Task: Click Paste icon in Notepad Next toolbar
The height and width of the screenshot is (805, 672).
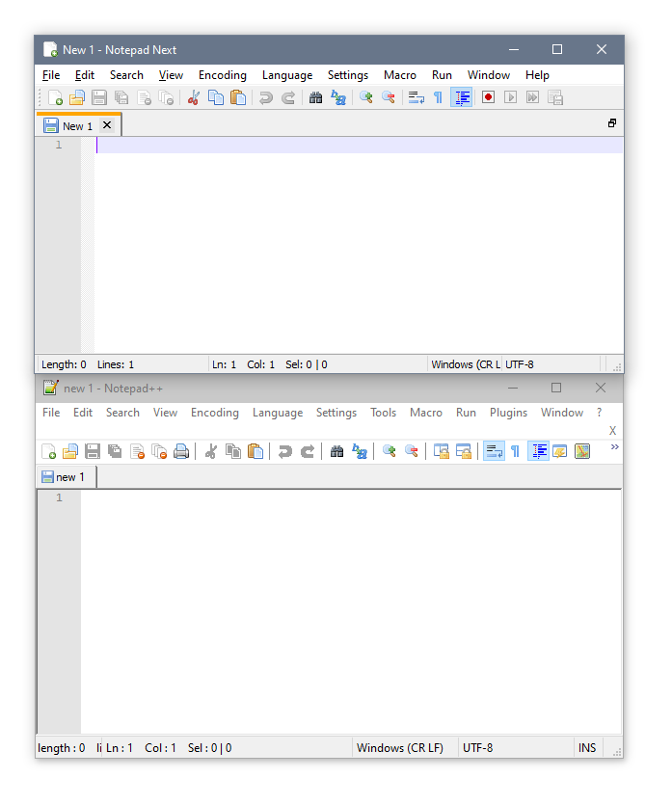Action: pos(238,97)
